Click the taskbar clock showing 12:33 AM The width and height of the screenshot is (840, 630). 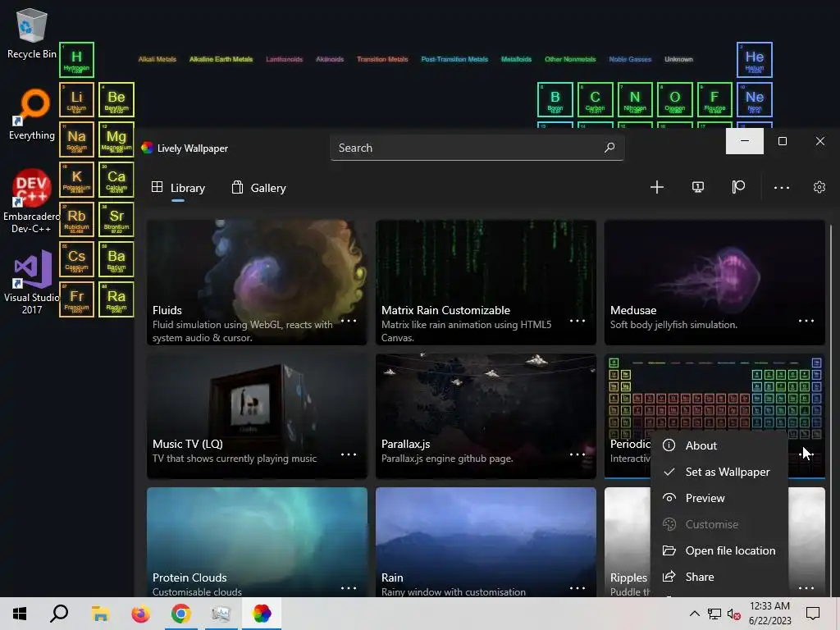point(769,614)
